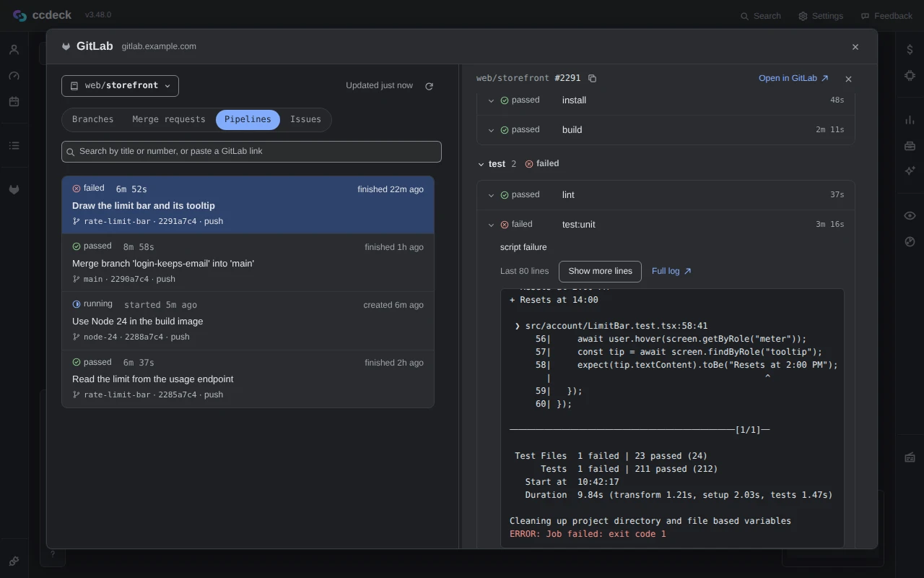The width and height of the screenshot is (924, 578).
Task: Click the dollar sign icon in right sidebar
Action: point(910,49)
